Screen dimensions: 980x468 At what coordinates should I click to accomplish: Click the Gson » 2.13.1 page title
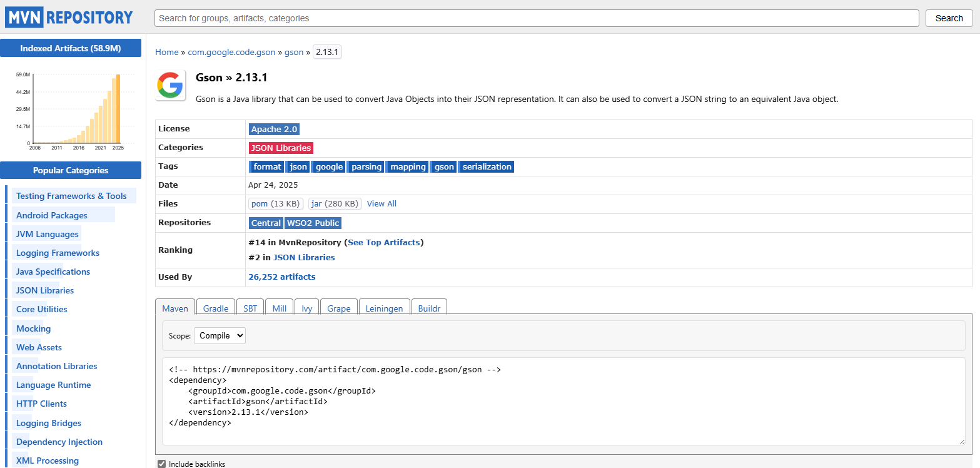coord(231,78)
